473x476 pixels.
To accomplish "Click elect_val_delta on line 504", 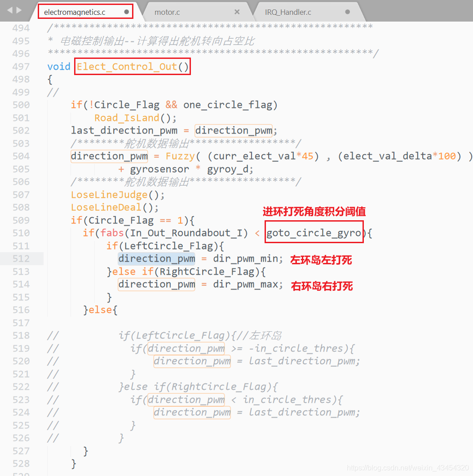I will coord(388,156).
